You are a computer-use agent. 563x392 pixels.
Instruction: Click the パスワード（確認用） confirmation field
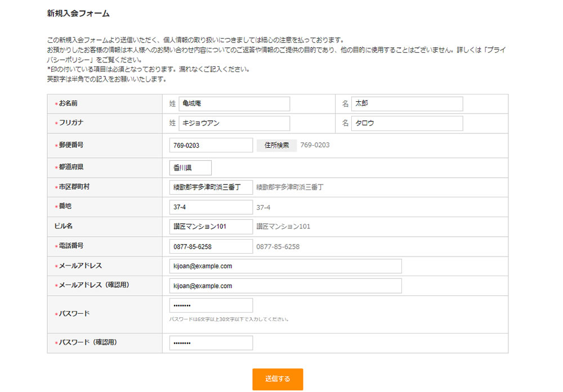click(211, 343)
